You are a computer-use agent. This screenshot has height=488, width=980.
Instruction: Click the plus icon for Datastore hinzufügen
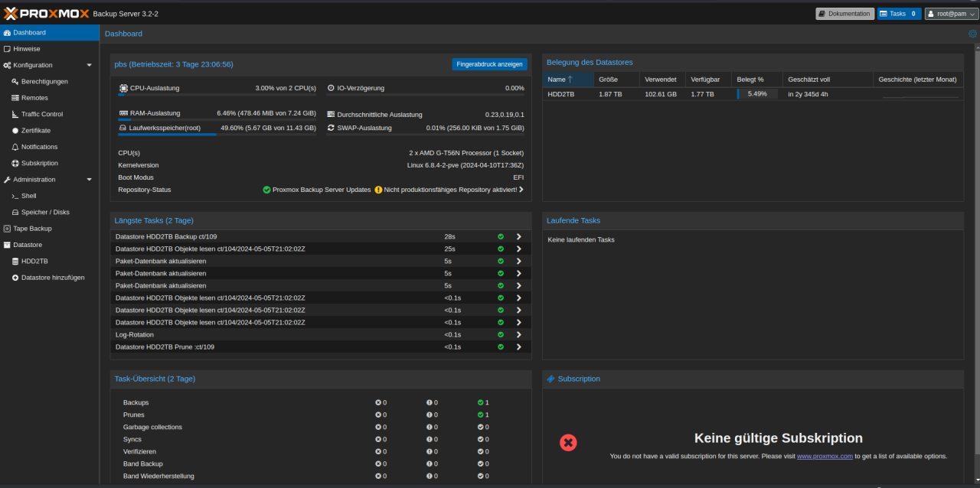[x=15, y=278]
